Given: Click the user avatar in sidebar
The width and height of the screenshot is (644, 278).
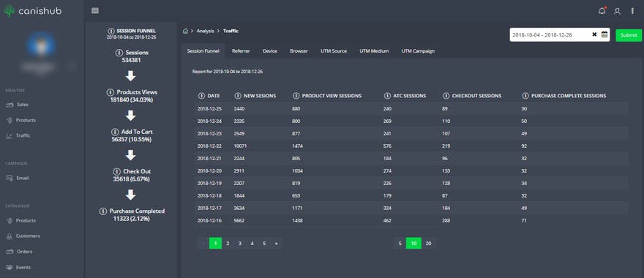Looking at the screenshot, I should [x=41, y=45].
